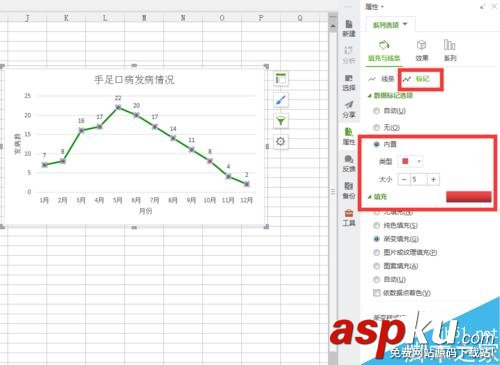
Task: Open the 备份 backup icon
Action: click(349, 190)
